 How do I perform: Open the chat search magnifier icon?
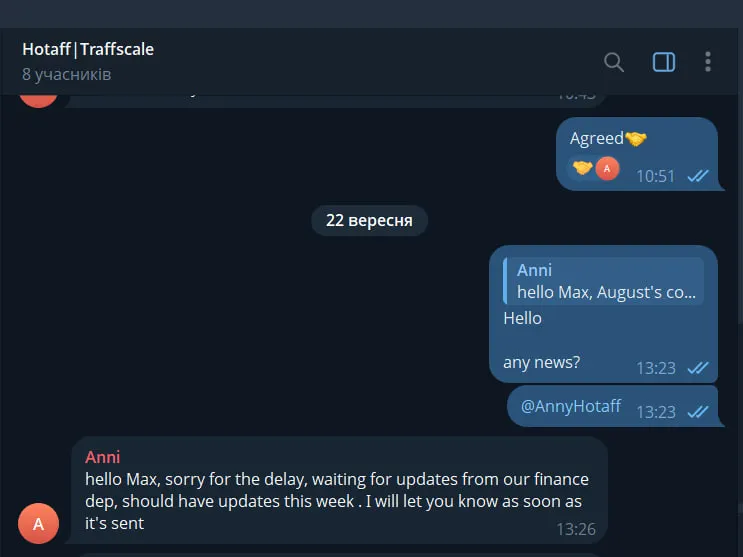pyautogui.click(x=614, y=62)
